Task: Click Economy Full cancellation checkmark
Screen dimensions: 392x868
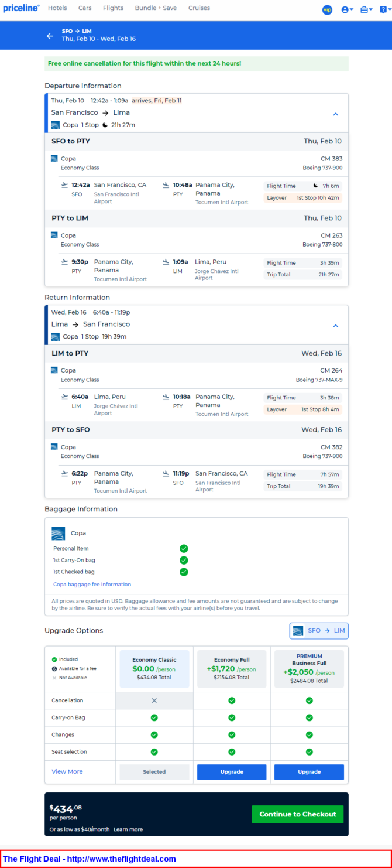Action: 232,700
